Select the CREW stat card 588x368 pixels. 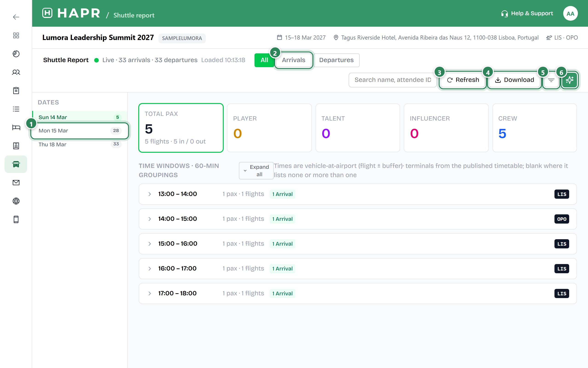point(534,128)
